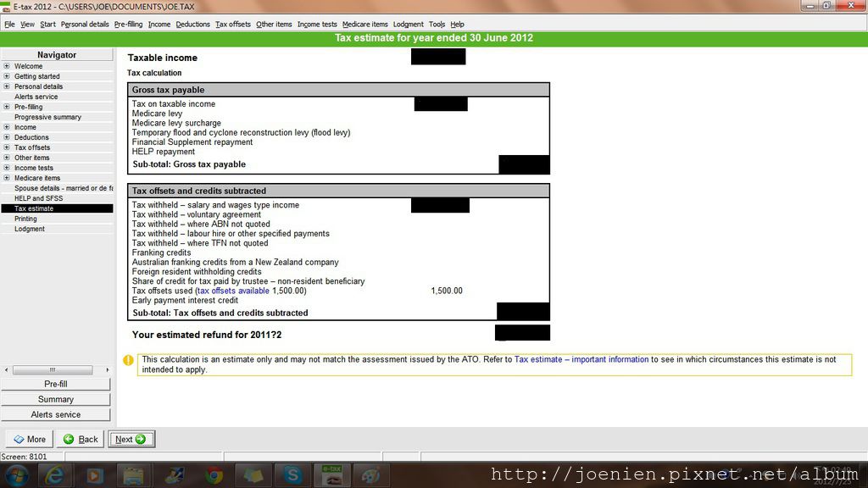Expand Deductions tree node
The height and width of the screenshot is (488, 868).
coord(7,136)
